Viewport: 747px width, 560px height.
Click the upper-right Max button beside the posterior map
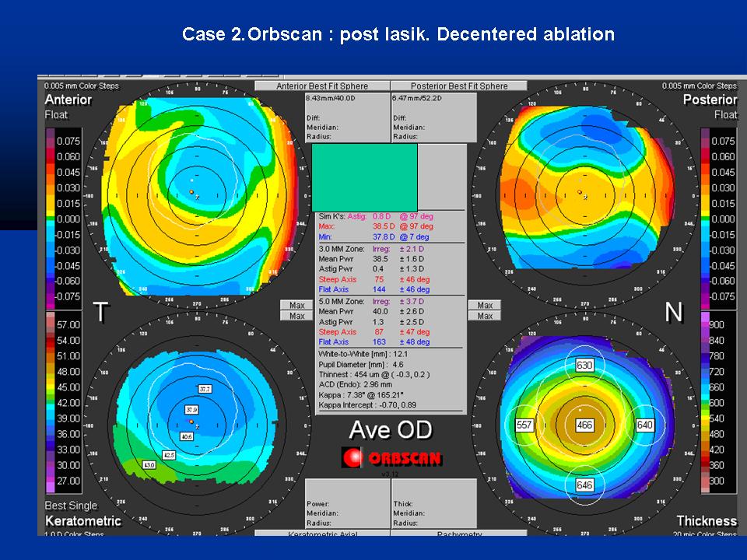(x=484, y=304)
